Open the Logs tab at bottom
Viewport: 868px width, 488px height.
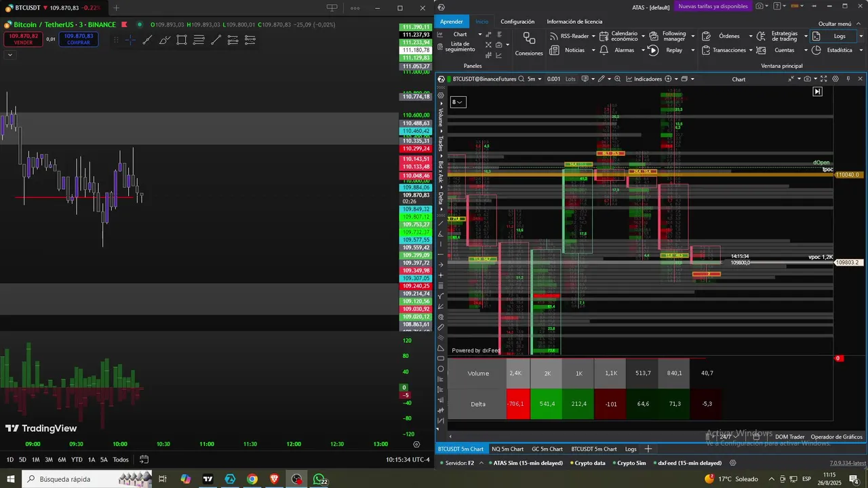click(631, 449)
